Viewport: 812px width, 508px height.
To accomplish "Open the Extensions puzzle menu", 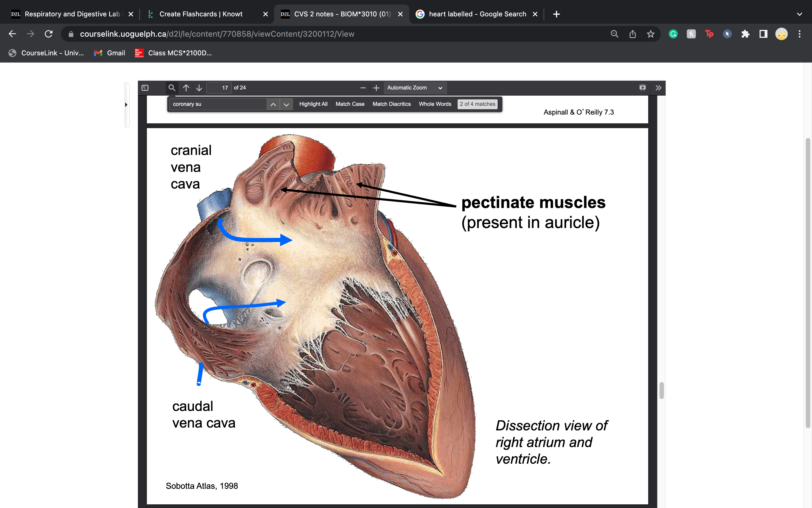I will click(745, 34).
